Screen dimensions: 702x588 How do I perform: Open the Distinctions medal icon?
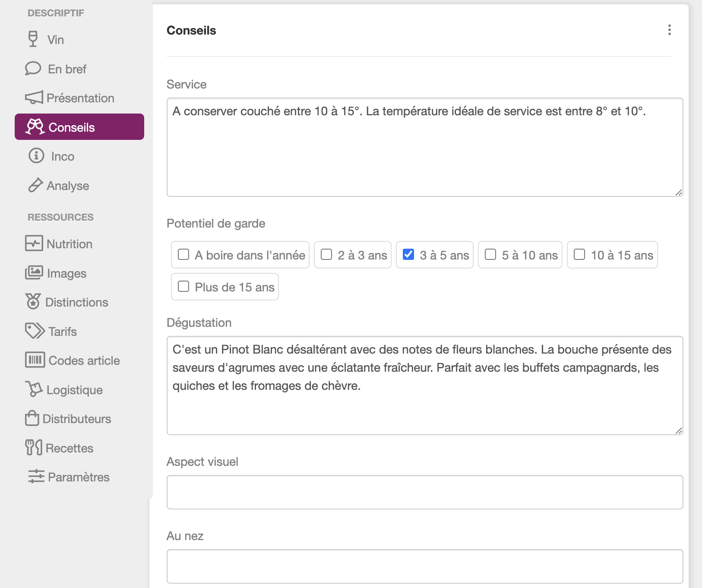(x=33, y=301)
